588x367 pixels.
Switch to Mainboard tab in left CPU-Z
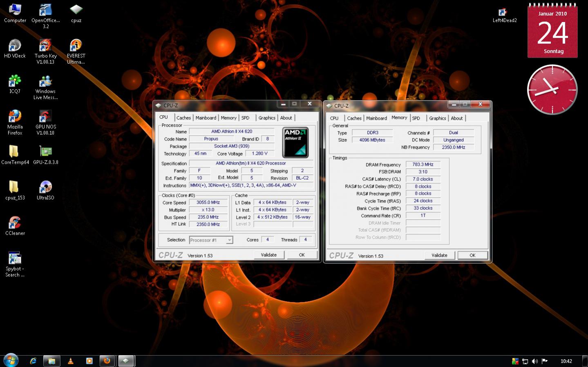[206, 118]
